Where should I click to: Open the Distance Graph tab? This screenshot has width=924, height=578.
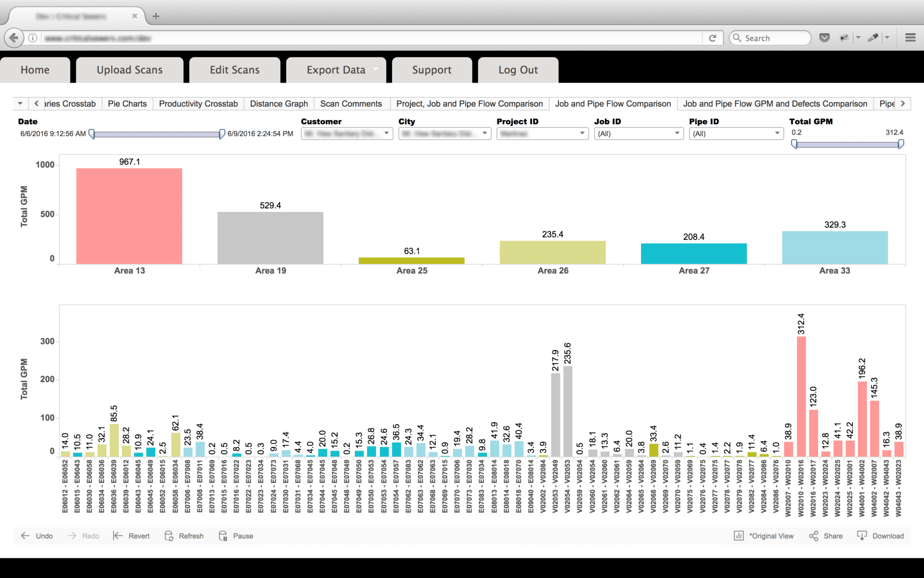(279, 104)
